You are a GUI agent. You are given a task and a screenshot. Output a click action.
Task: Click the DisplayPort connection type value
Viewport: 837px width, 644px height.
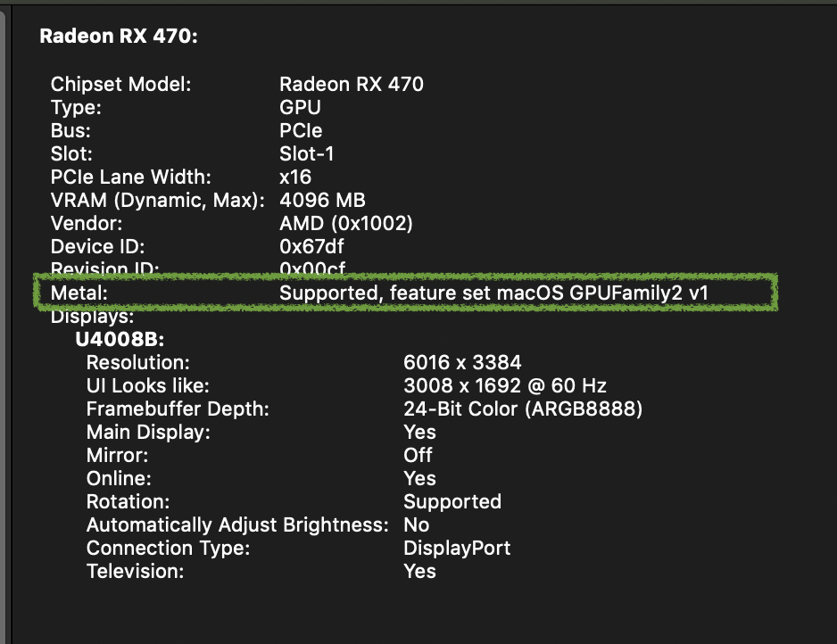point(457,549)
